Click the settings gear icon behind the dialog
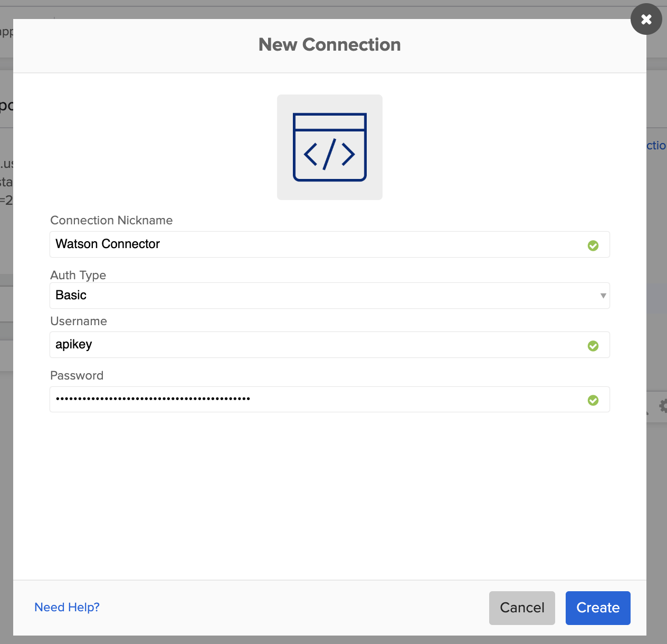The image size is (667, 644). point(664,406)
